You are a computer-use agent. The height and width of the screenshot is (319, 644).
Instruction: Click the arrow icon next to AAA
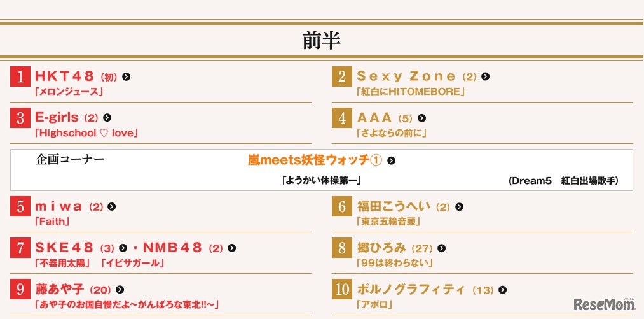(x=421, y=118)
